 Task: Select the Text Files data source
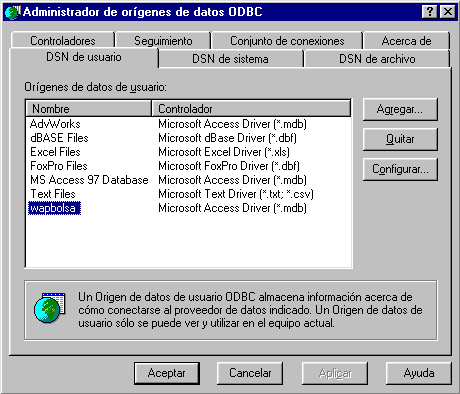(x=53, y=194)
